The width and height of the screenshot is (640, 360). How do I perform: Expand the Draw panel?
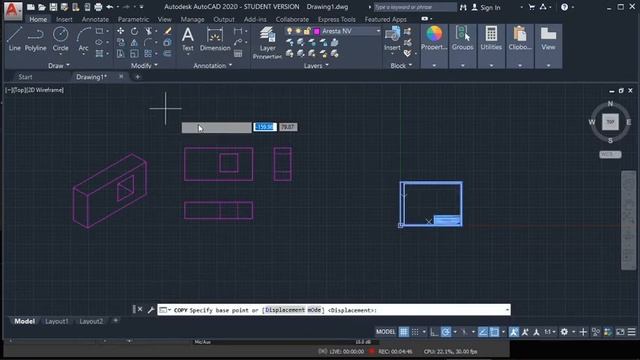pyautogui.click(x=59, y=65)
